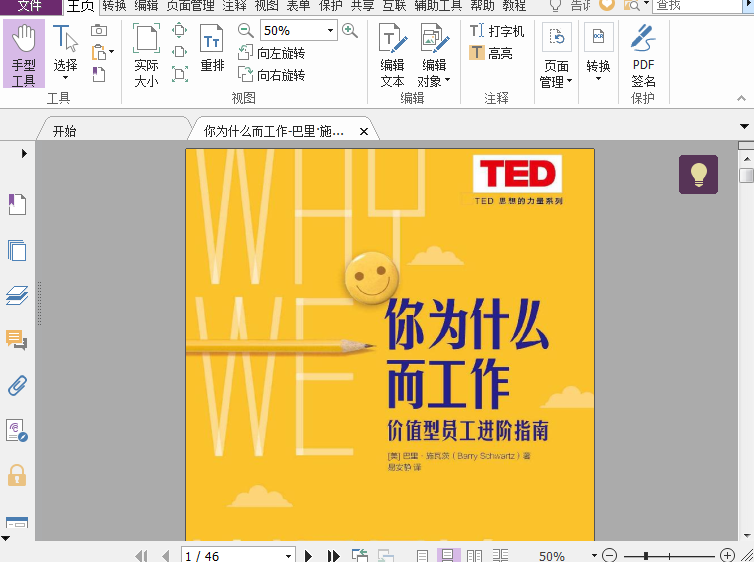Click the purple lightbulb tips button
This screenshot has height=562, width=754.
pos(698,175)
